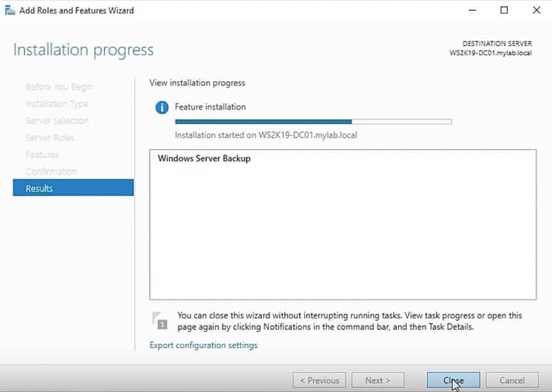
Task: Click the Feature installation label
Action: pyautogui.click(x=211, y=107)
